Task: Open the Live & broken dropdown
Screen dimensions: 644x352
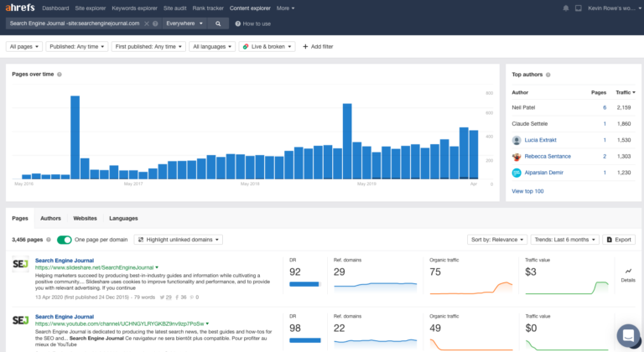Action: (267, 47)
